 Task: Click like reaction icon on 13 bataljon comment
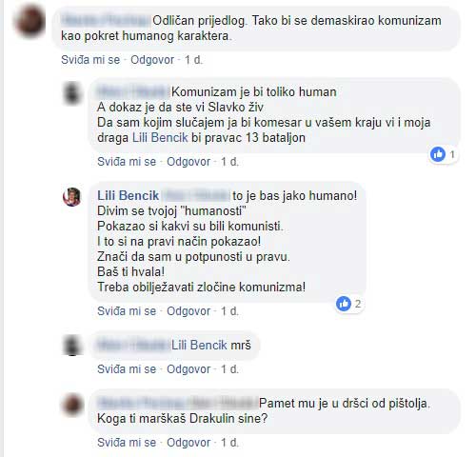438,154
